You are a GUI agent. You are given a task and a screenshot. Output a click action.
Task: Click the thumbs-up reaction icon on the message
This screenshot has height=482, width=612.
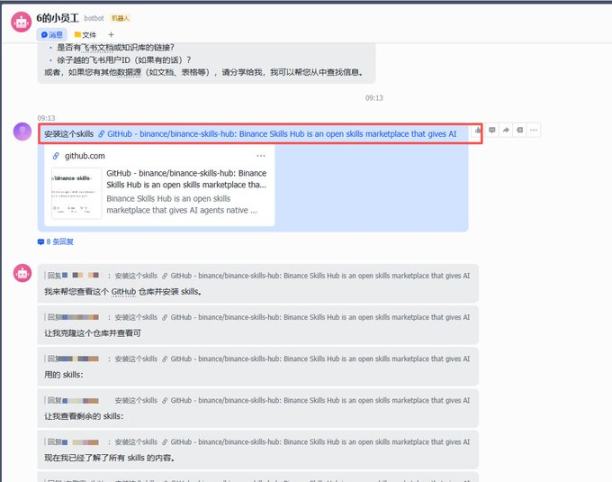(479, 130)
